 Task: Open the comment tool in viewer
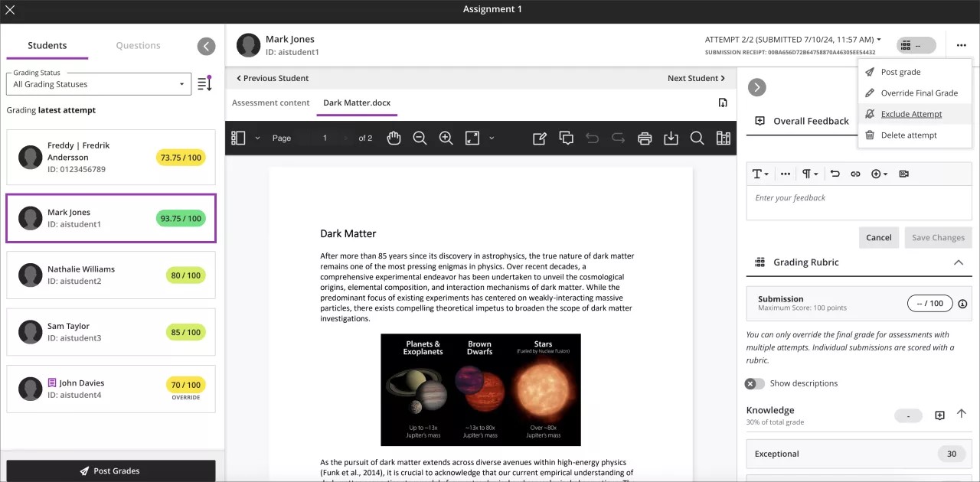click(567, 138)
